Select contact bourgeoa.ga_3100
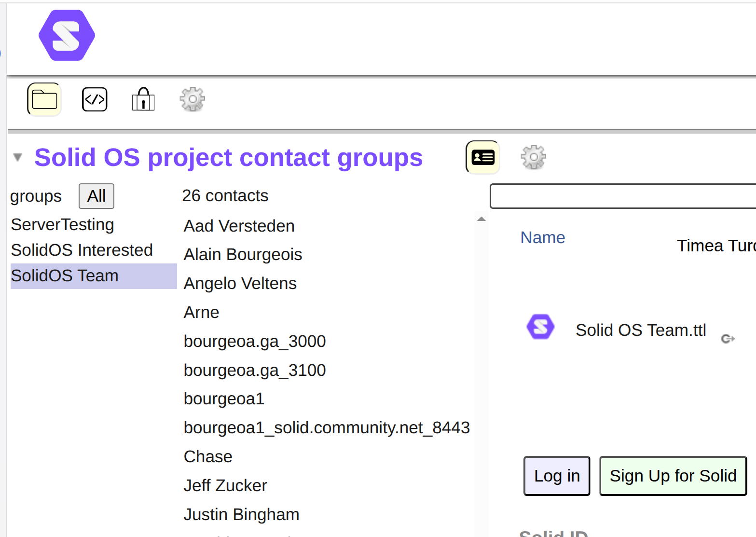This screenshot has width=756, height=537. pos(255,370)
